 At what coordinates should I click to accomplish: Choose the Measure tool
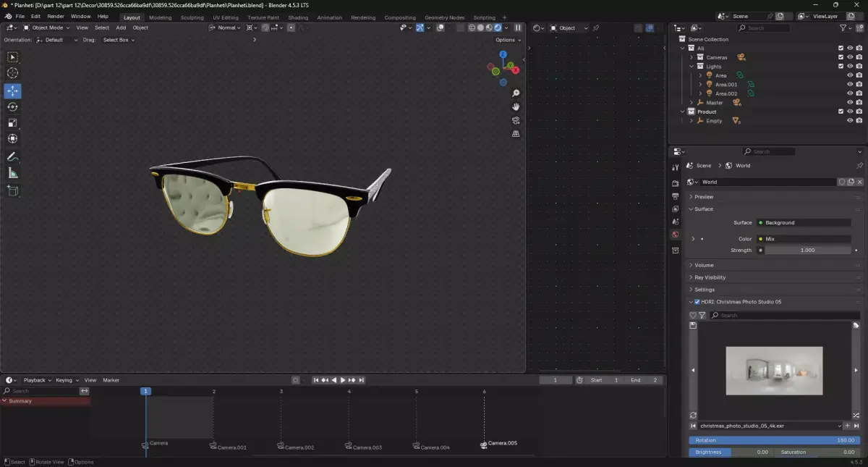pos(12,173)
